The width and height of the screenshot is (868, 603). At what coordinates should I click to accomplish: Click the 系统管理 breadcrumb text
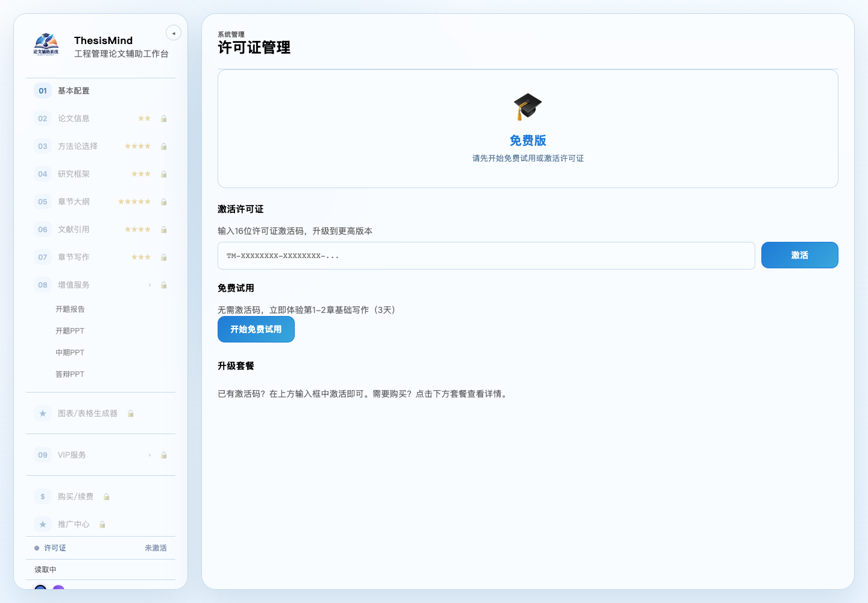coord(231,34)
